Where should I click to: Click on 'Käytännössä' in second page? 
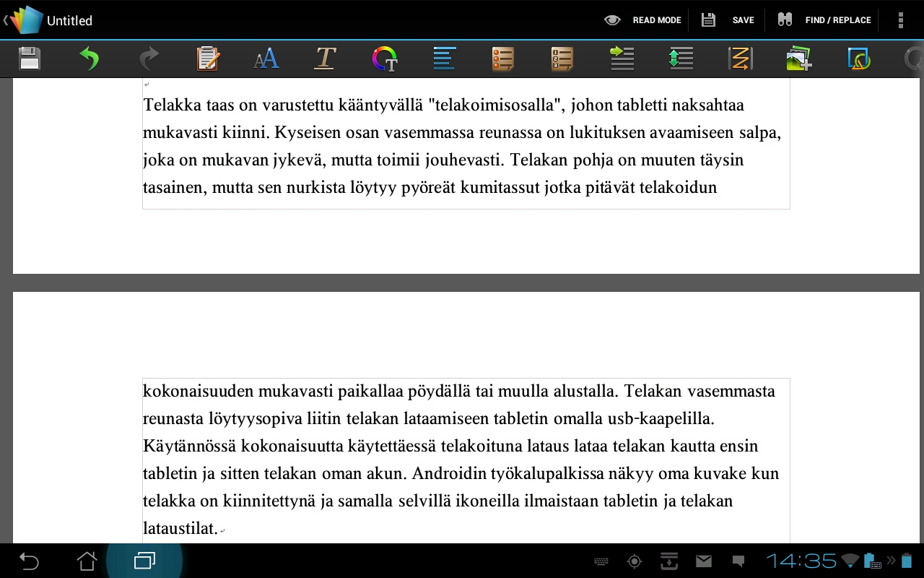click(x=190, y=446)
